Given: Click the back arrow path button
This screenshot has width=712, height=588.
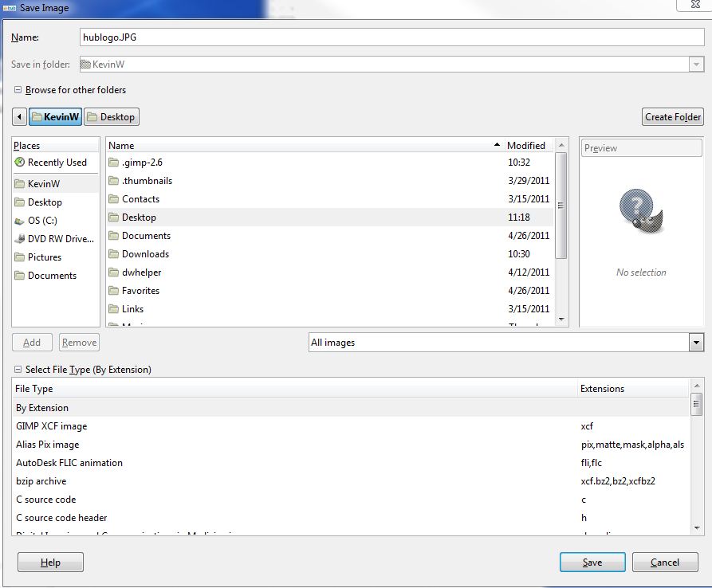Looking at the screenshot, I should 20,117.
